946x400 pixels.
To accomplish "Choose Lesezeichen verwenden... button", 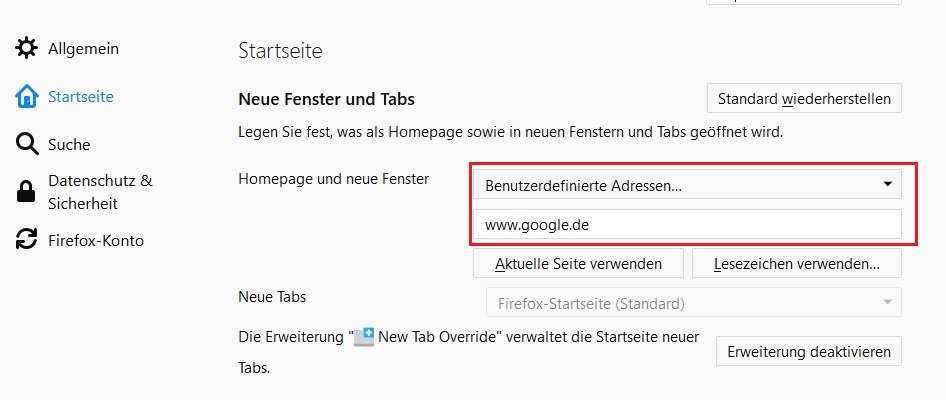I will (x=797, y=264).
